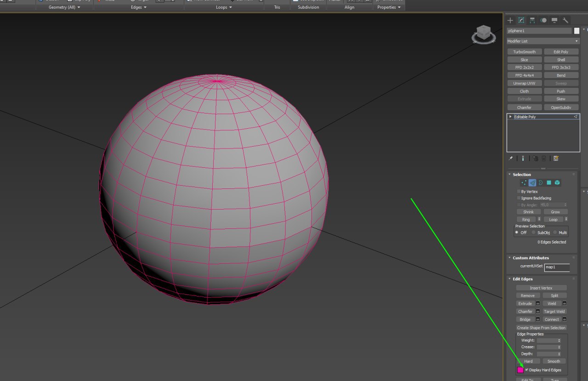The width and height of the screenshot is (588, 381).
Task: Select Element sub-object level icon
Action: (557, 182)
